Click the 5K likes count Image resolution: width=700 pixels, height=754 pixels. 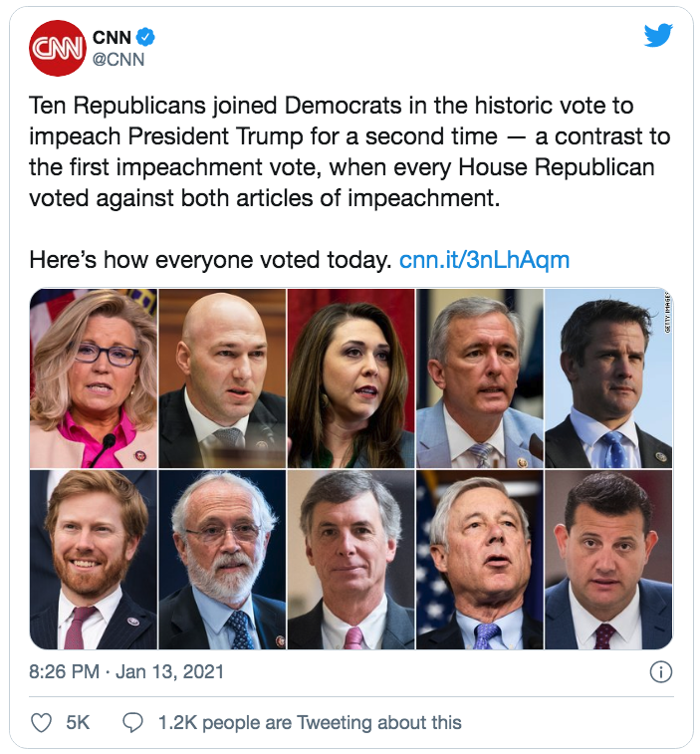click(x=78, y=722)
